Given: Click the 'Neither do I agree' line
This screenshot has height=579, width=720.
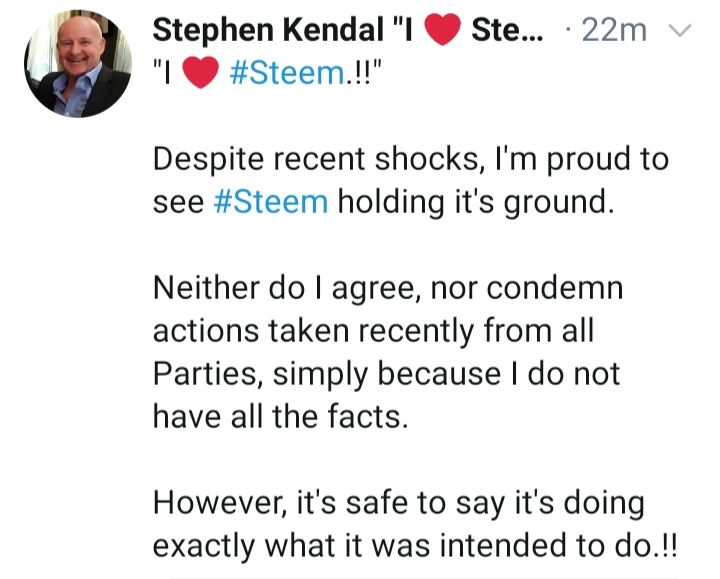Looking at the screenshot, I should pos(388,288).
